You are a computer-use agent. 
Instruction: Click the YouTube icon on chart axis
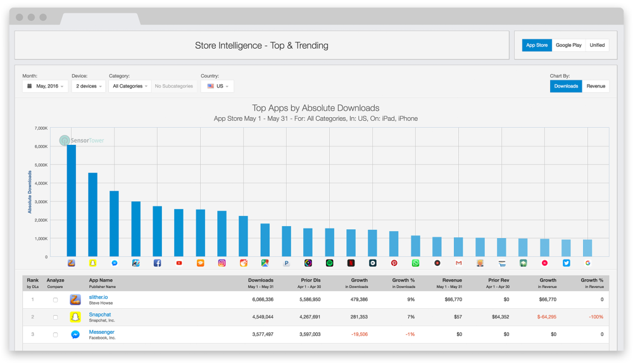(x=179, y=263)
